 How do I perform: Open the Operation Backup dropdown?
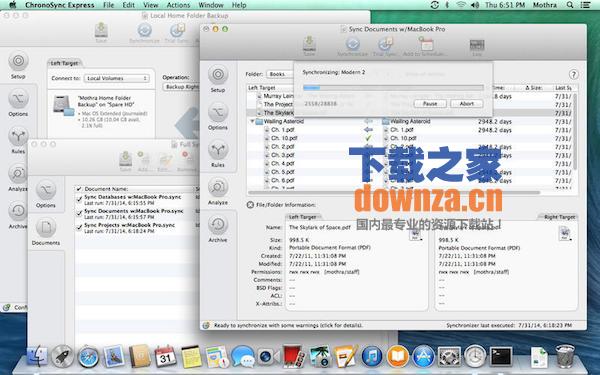(182, 87)
